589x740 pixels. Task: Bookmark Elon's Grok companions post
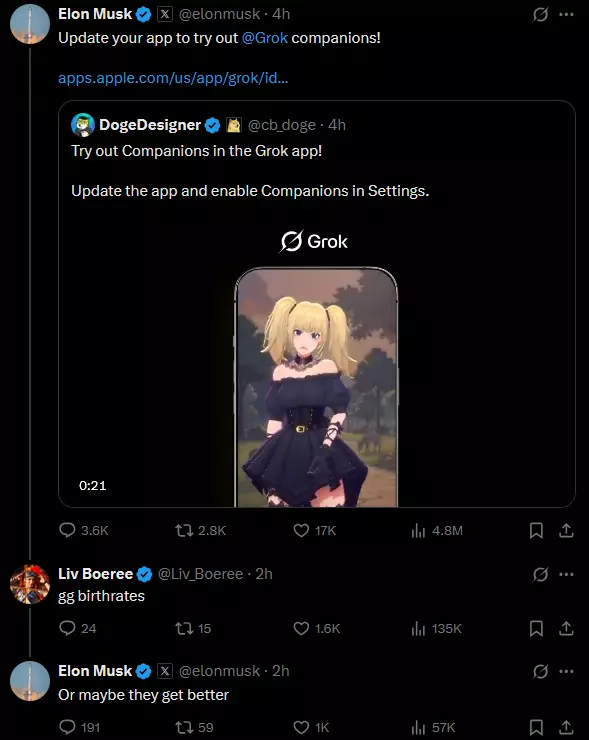point(536,530)
